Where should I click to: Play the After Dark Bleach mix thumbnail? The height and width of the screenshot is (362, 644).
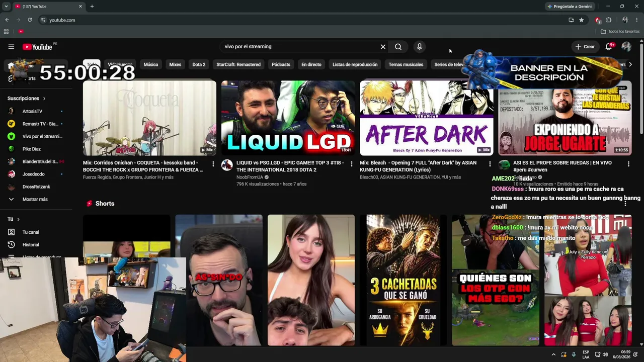(x=427, y=118)
